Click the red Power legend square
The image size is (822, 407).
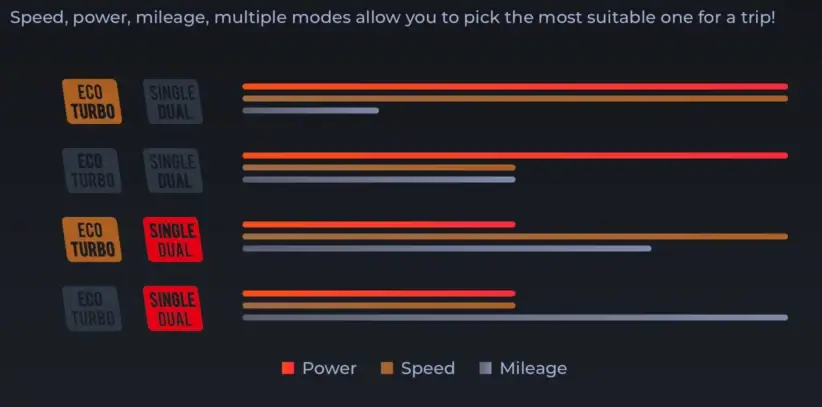288,368
